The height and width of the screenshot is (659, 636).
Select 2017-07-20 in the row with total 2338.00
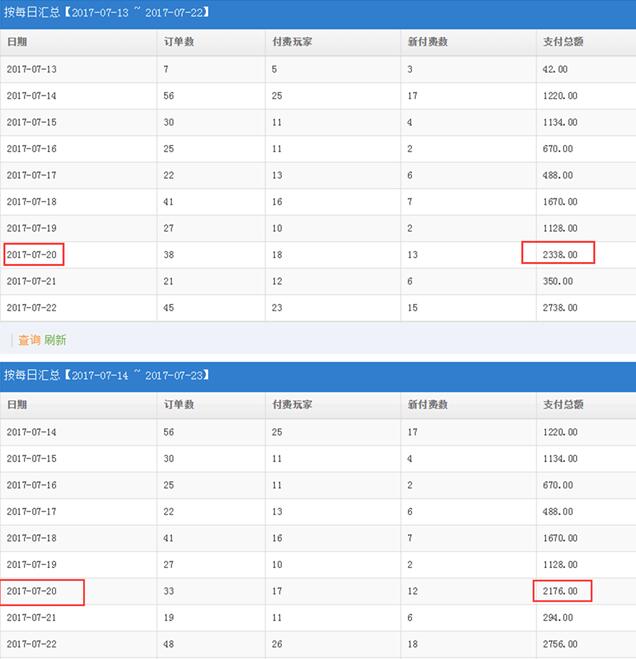32,255
